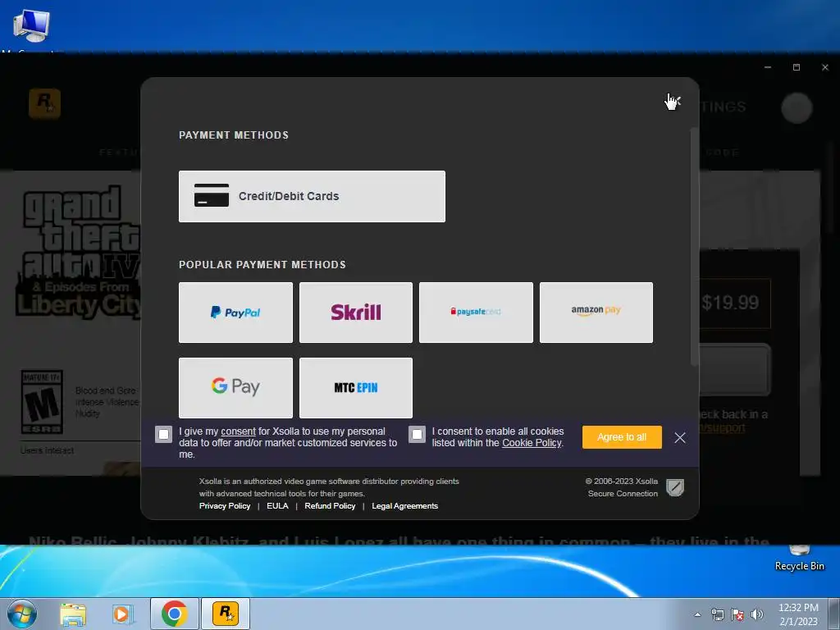Open the My Computer desktop icon
840x630 pixels.
coord(31,25)
